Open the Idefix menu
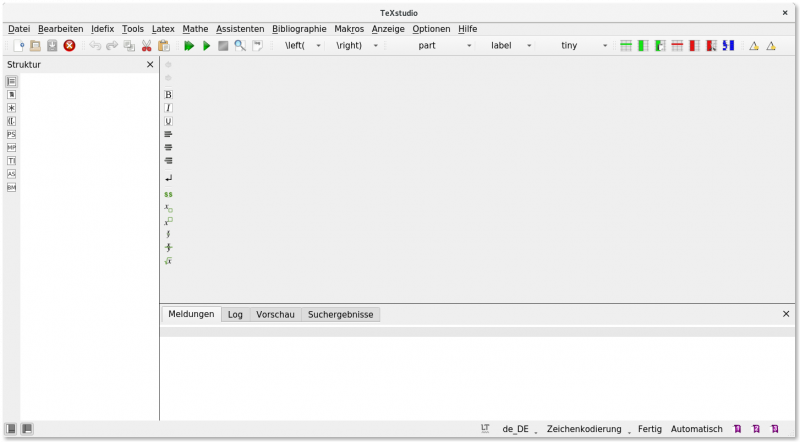800x442 pixels. (x=103, y=29)
